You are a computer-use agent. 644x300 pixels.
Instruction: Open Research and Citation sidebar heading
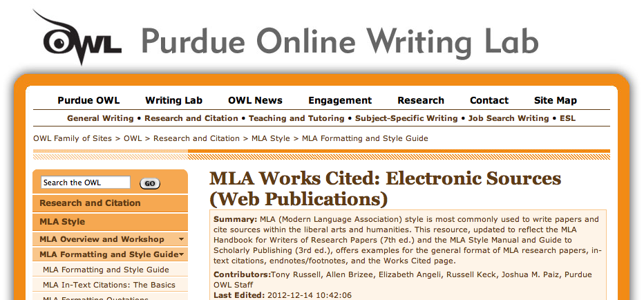coord(110,203)
